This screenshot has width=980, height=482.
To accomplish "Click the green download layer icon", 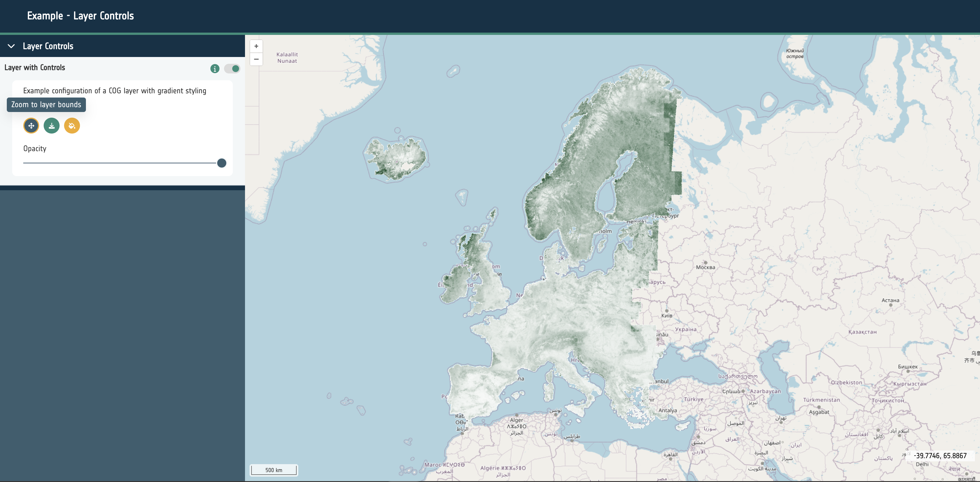I will click(51, 126).
